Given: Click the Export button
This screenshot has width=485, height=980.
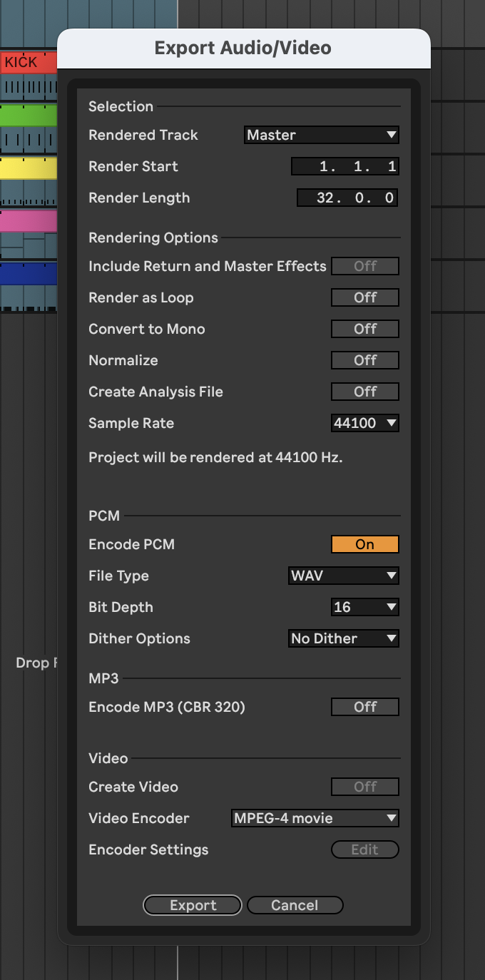Looking at the screenshot, I should pos(193,905).
